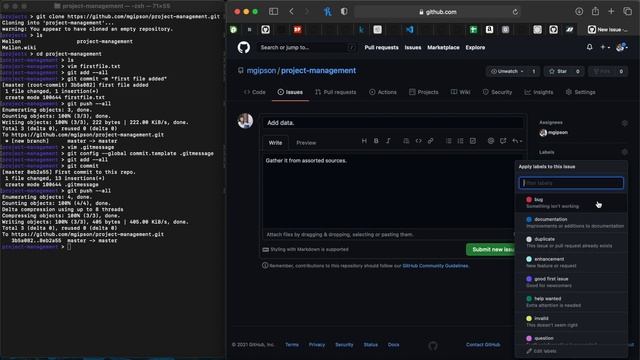Screen dimensions: 640x360
Task: Open the notifications bell
Action: (x=589, y=47)
